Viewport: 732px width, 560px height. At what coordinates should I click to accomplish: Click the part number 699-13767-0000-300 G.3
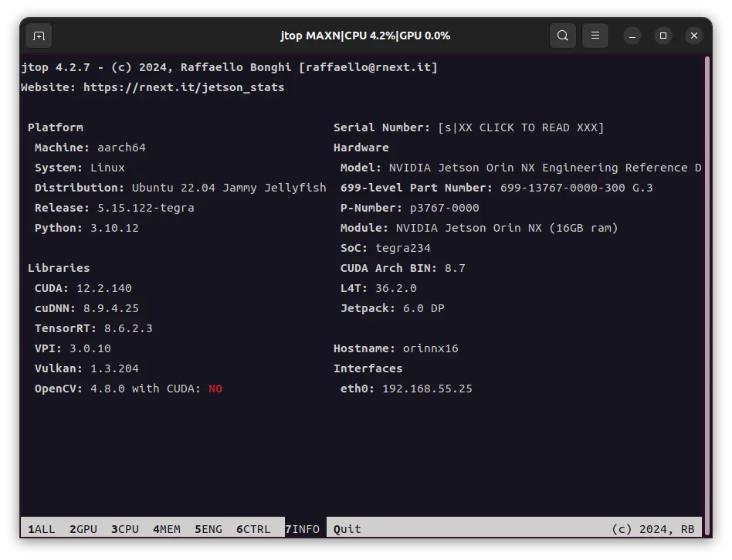(577, 188)
